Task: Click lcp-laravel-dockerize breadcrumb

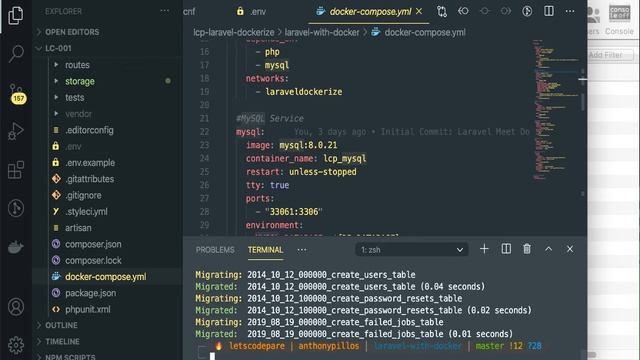Action: tap(234, 32)
